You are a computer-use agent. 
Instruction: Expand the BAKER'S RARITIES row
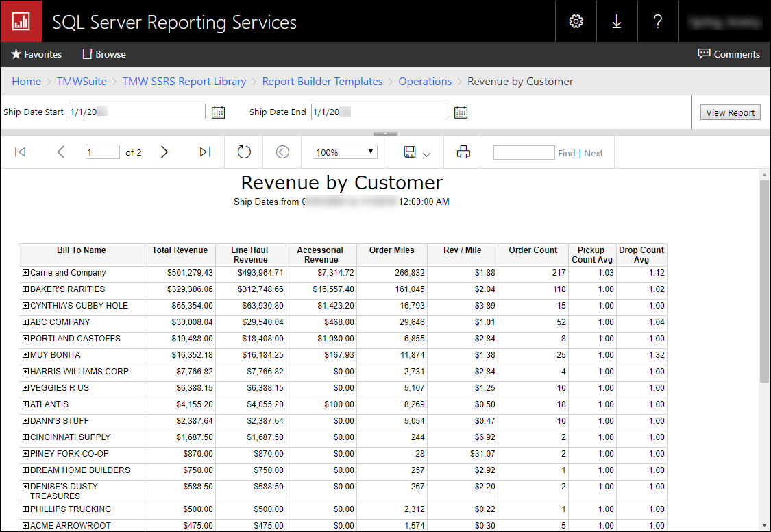[x=25, y=289]
